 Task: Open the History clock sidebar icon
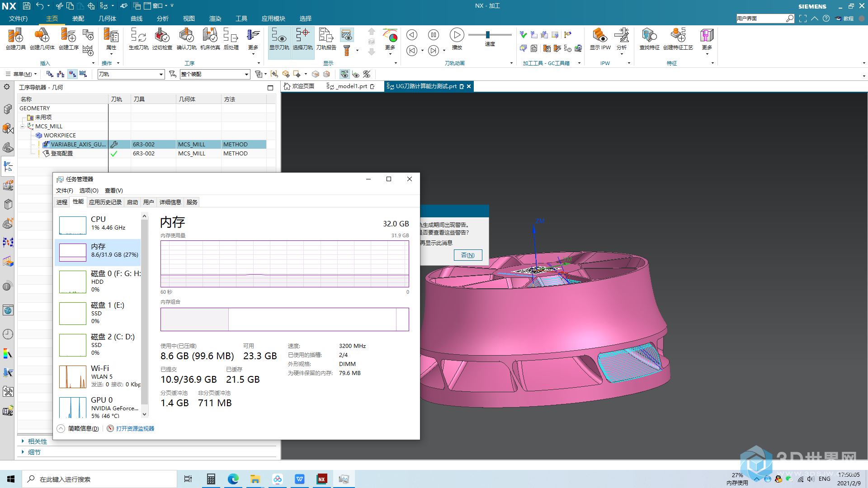coord(8,334)
